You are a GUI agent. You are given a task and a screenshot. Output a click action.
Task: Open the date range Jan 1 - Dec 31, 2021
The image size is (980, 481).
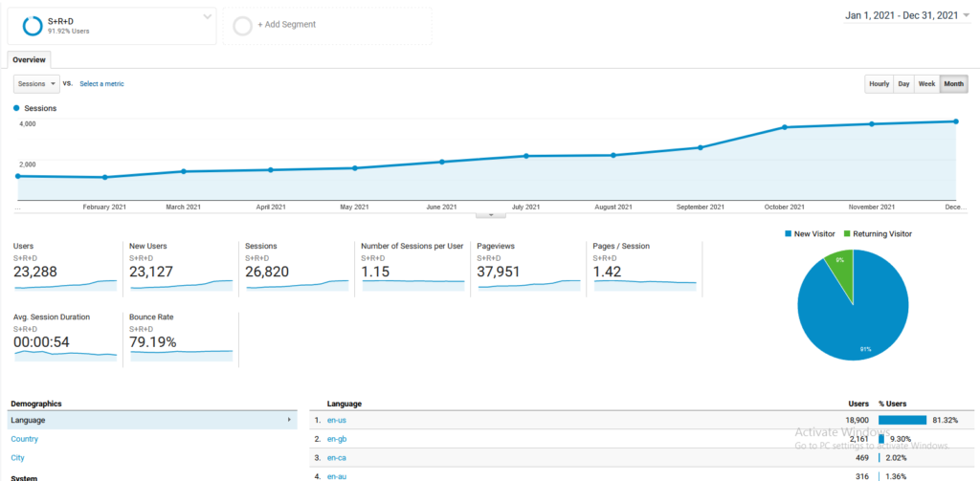point(902,15)
